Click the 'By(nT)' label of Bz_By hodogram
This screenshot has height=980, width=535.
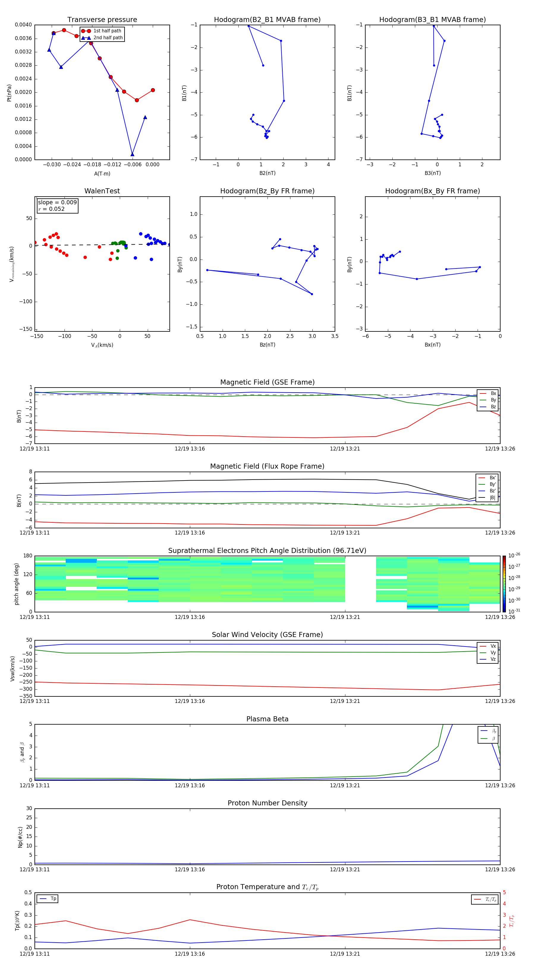[180, 264]
